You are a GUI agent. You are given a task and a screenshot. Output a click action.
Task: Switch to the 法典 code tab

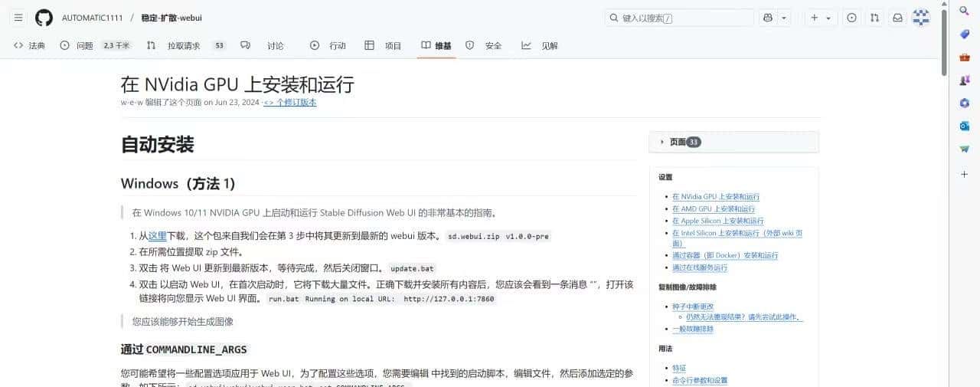click(30, 46)
